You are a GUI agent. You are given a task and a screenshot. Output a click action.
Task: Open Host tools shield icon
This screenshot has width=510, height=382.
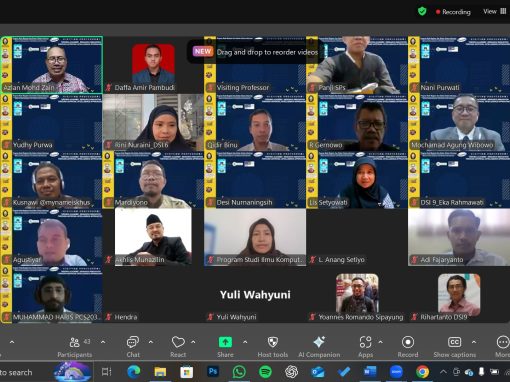point(273,342)
